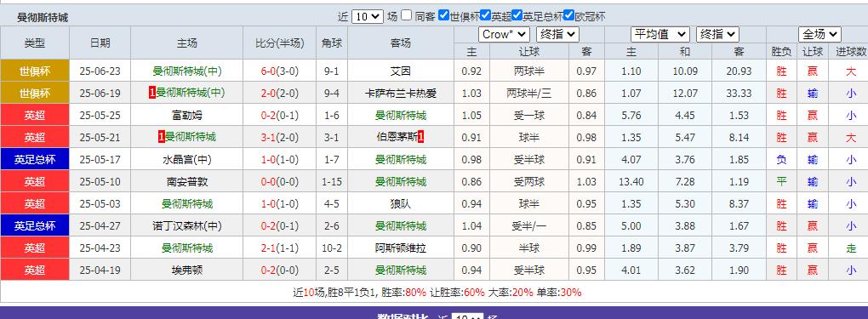Uncheck the 英超 filter checkbox
Image resolution: width=868 pixels, height=319 pixels.
coord(485,15)
